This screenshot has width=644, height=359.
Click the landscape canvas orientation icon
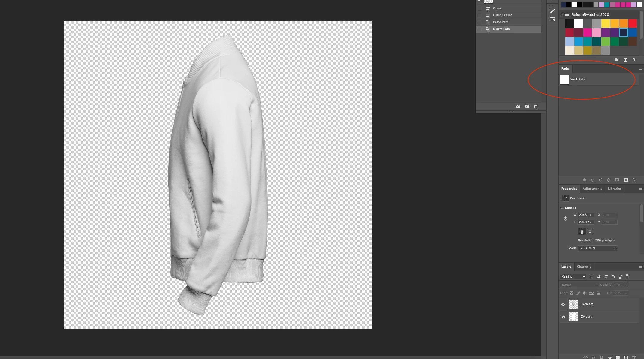point(590,231)
